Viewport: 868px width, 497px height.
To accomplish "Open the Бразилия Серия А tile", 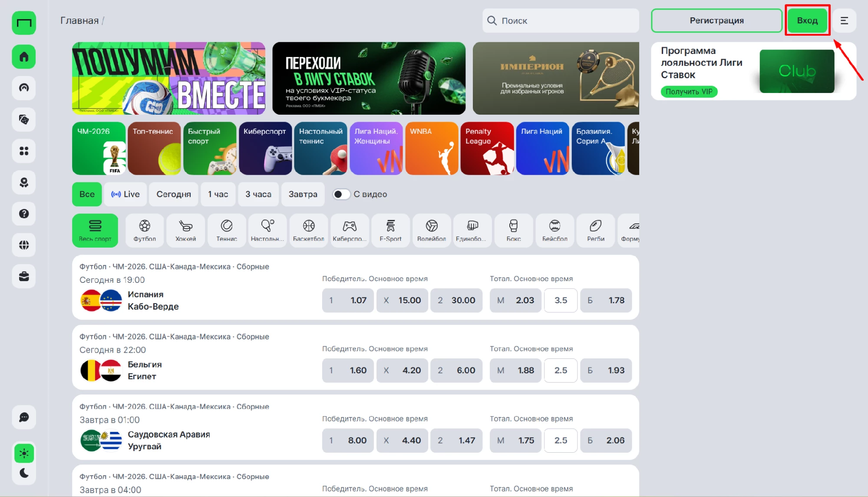I will [598, 149].
